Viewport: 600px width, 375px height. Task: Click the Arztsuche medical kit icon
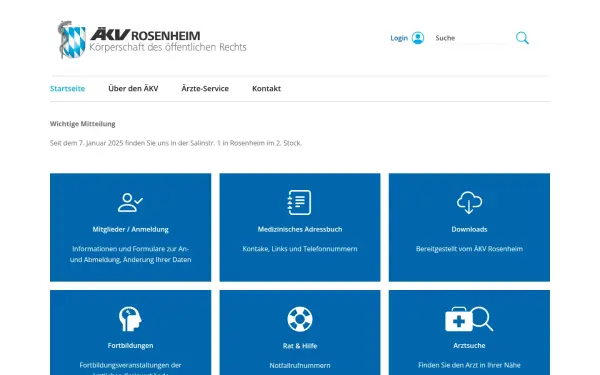pos(469,319)
